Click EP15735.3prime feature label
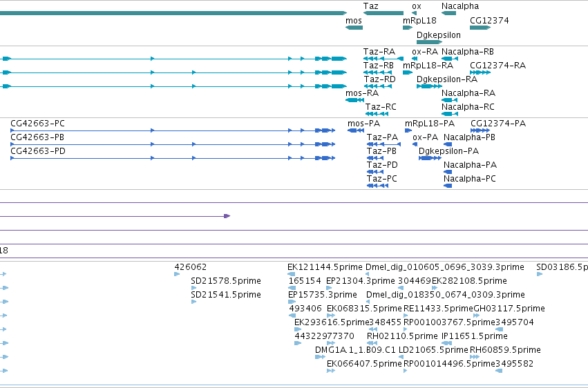Screen dimensions: 588x388 click(x=322, y=295)
